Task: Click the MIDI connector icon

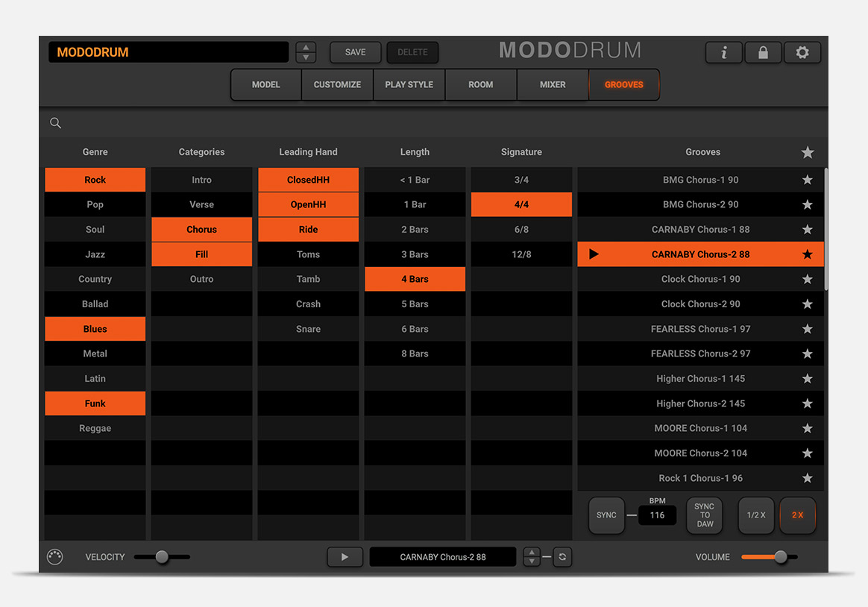Action: [55, 557]
